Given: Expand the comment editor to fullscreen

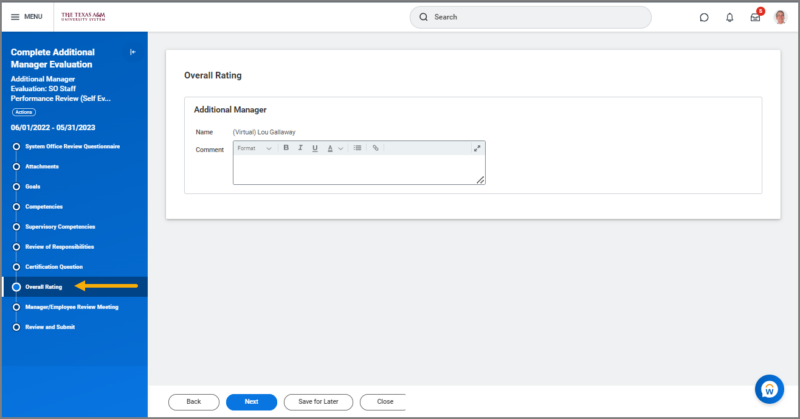Looking at the screenshot, I should (x=477, y=149).
